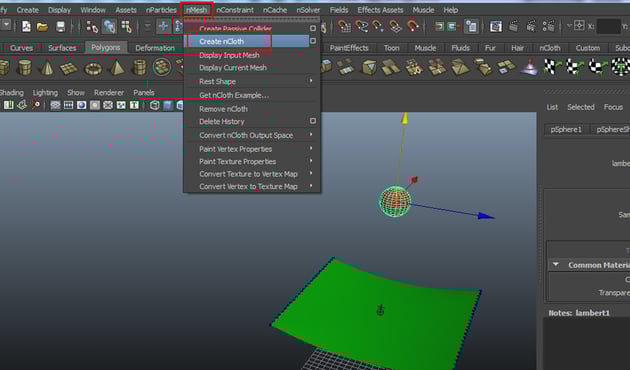Click the circled soccer ball shelf icon
The image size is (630, 370).
162,67
